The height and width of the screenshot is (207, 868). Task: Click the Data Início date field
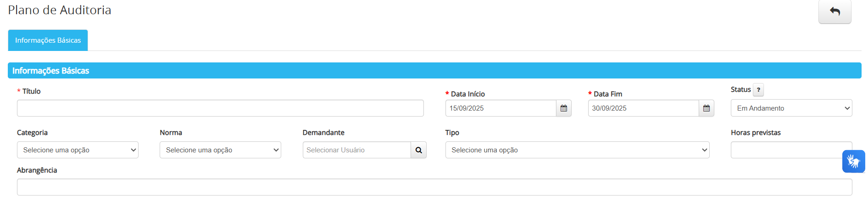tap(501, 108)
